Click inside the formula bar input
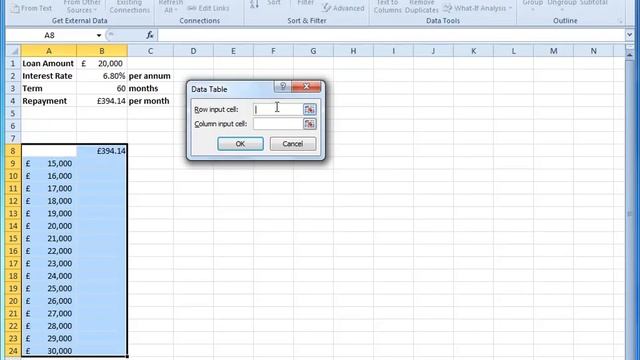This screenshot has width=640, height=360. 391,36
